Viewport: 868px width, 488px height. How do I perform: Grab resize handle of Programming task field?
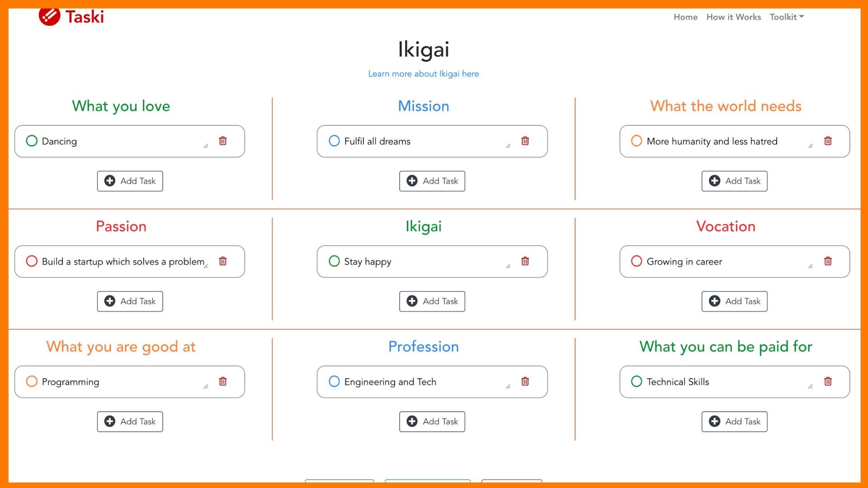[206, 386]
